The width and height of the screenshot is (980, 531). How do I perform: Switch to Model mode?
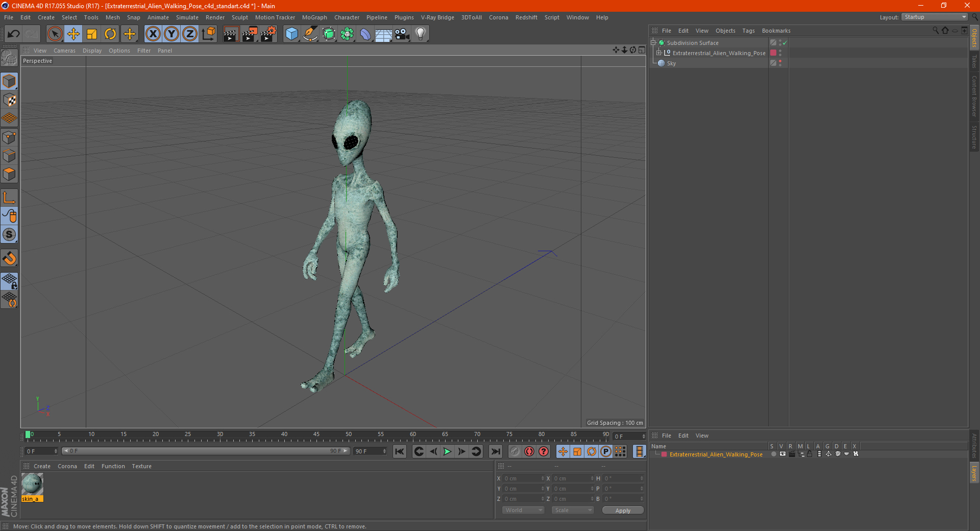pos(10,82)
